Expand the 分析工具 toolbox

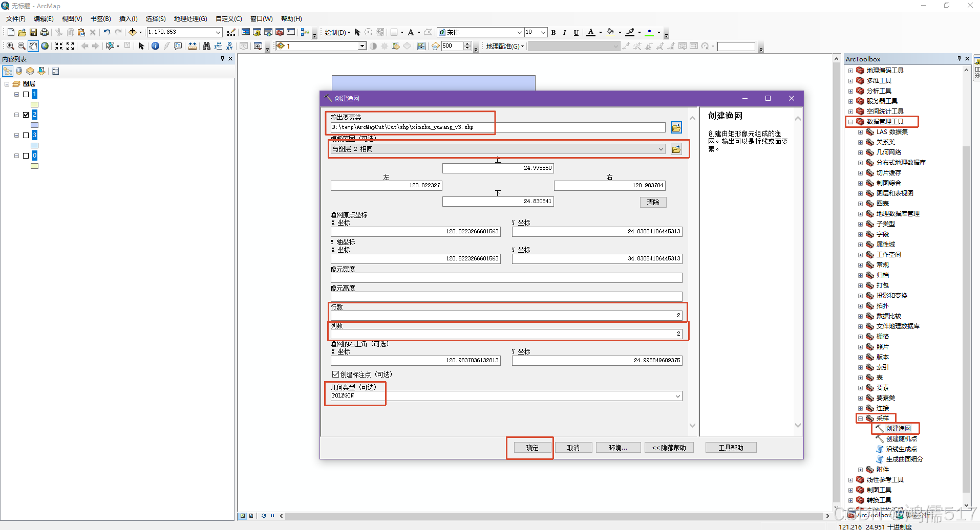[x=850, y=91]
